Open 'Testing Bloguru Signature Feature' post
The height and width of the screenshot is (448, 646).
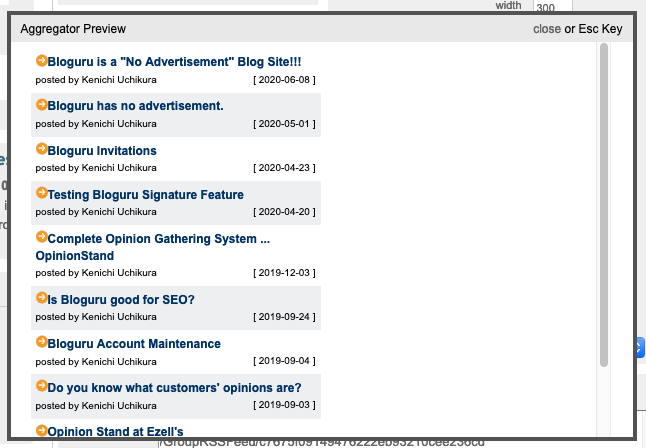(146, 195)
